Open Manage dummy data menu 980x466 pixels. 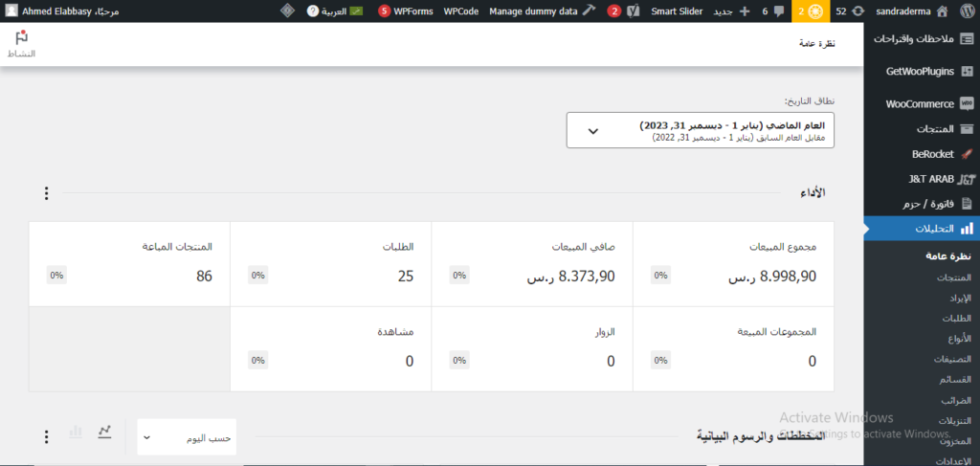point(543,11)
